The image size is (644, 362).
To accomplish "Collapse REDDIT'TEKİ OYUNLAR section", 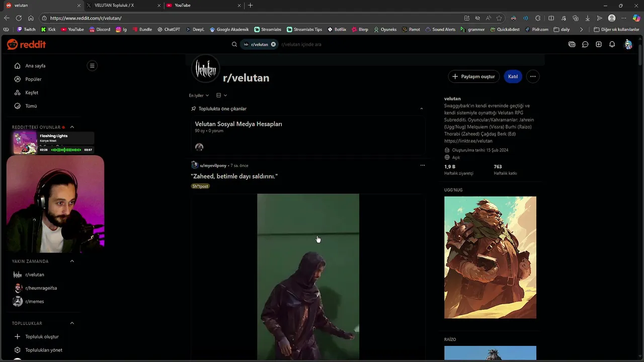I will tap(72, 127).
